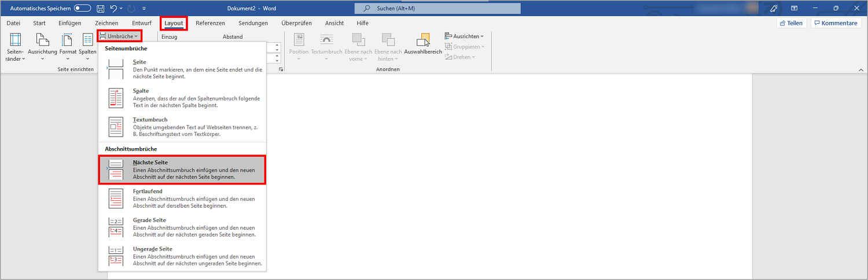
Task: Collapse the Umbrüche dropdown button
Action: (x=119, y=36)
